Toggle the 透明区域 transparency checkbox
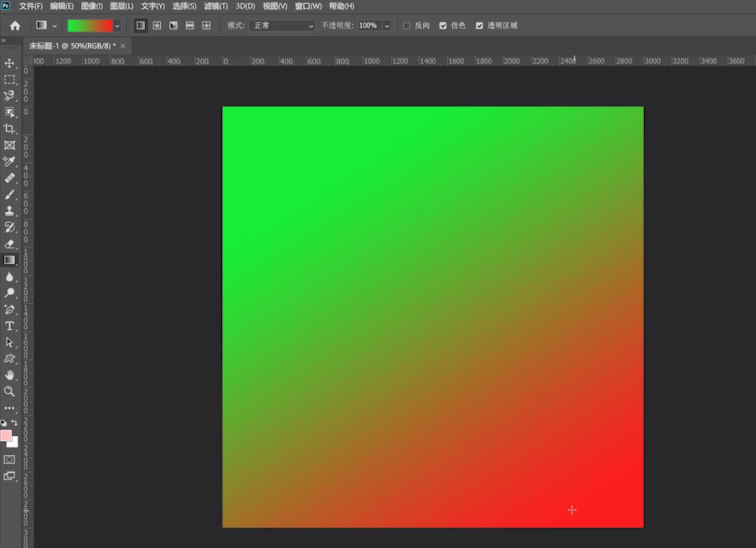Viewport: 756px width, 548px height. coord(479,26)
